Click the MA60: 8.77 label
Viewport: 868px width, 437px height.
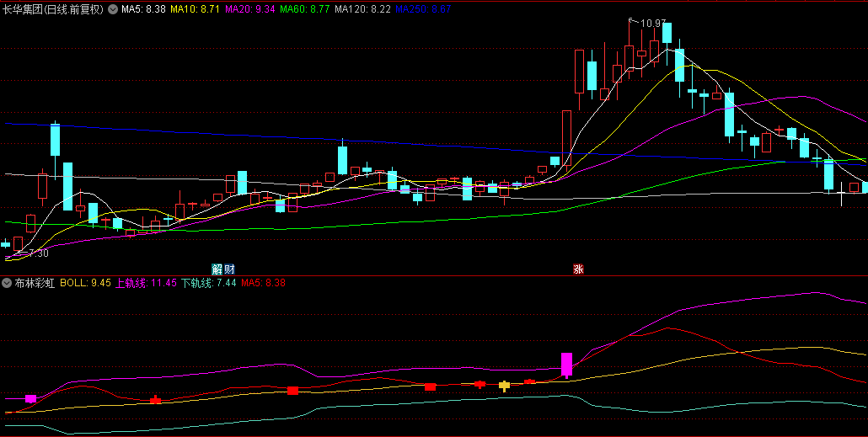(x=305, y=9)
